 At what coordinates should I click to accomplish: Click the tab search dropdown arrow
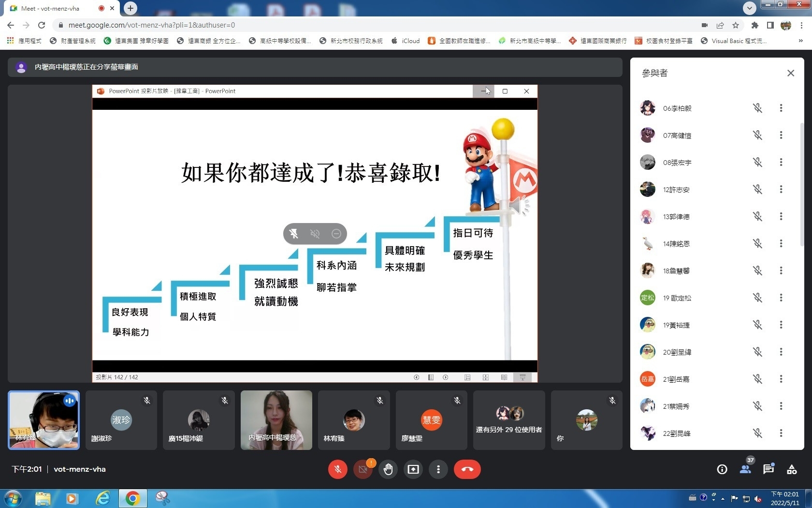(x=749, y=8)
